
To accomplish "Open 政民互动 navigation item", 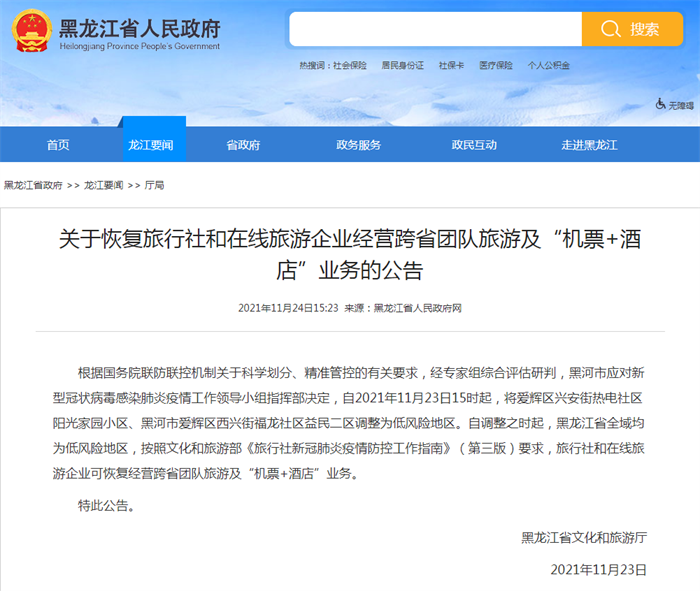I will [x=474, y=145].
